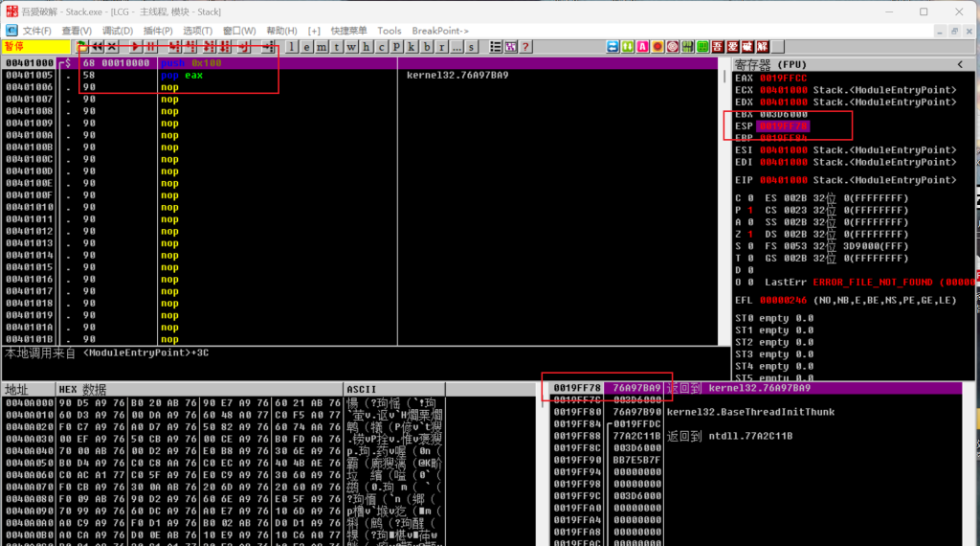Click the Restart program rewind icon
The width and height of the screenshot is (980, 546).
(97, 47)
